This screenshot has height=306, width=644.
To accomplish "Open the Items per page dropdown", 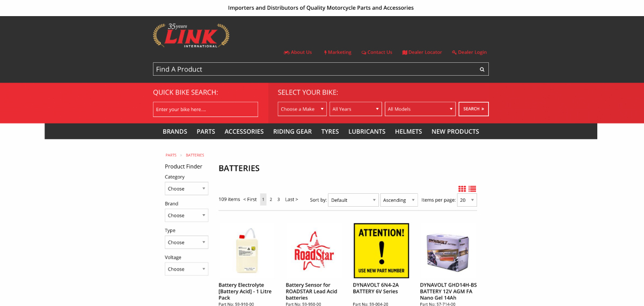I will click(x=467, y=200).
